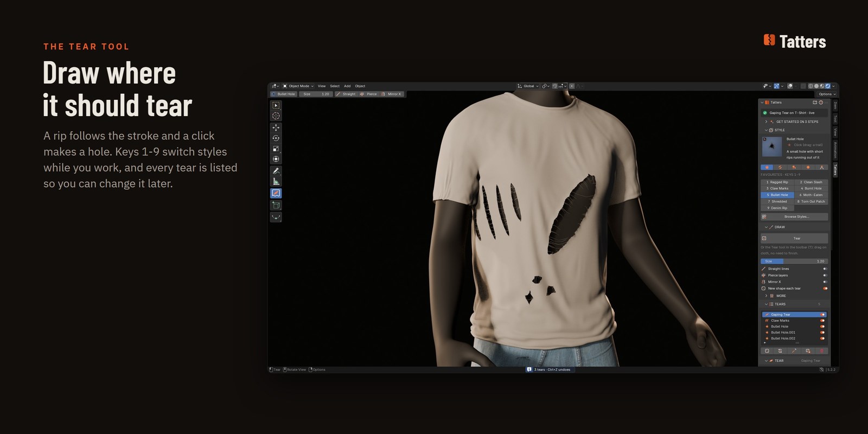Expand the More section
The image size is (868, 434).
[x=776, y=296]
